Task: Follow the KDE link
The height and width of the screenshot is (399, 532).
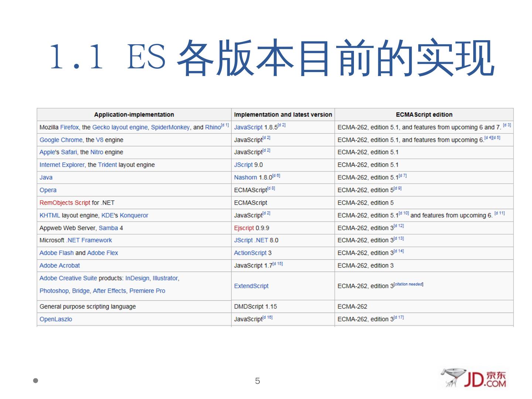Action: pos(108,215)
